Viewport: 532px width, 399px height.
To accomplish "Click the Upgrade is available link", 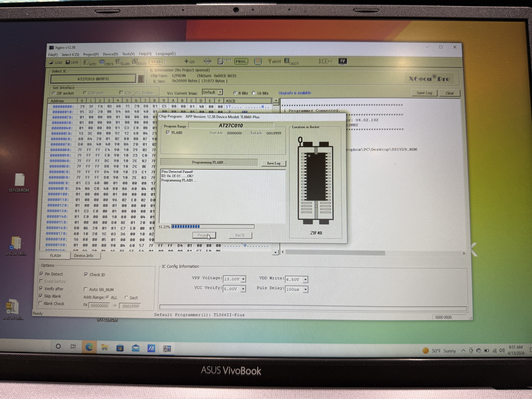I will [x=295, y=93].
